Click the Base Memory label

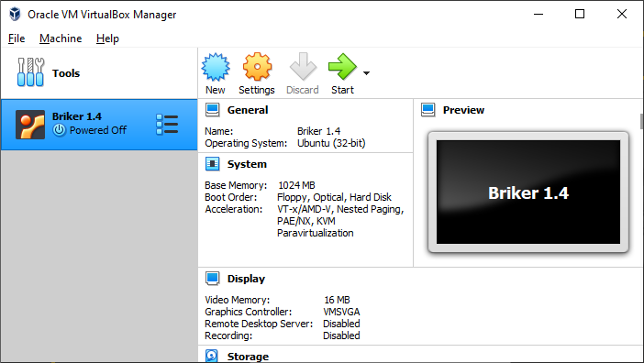point(236,185)
